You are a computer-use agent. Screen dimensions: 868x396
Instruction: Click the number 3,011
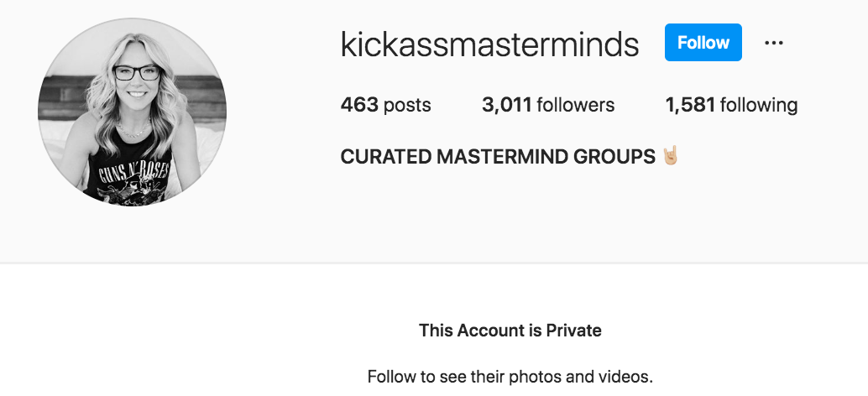[x=506, y=105]
